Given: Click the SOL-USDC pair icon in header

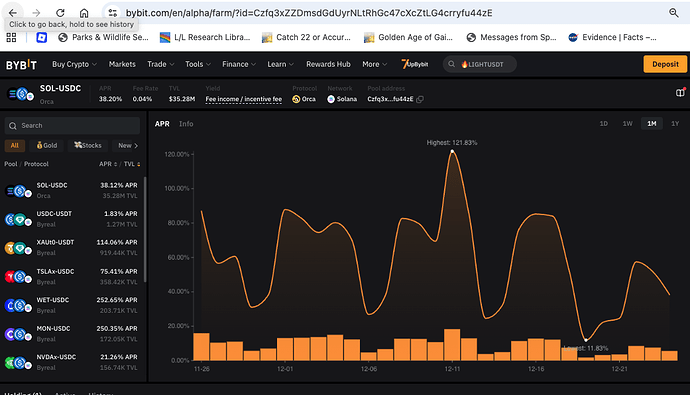Looking at the screenshot, I should pyautogui.click(x=20, y=94).
